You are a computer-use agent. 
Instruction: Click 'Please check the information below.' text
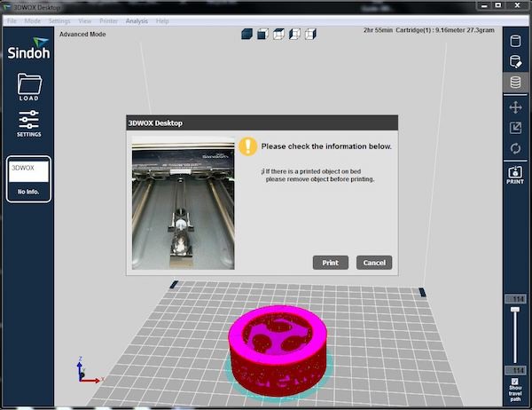pyautogui.click(x=326, y=146)
